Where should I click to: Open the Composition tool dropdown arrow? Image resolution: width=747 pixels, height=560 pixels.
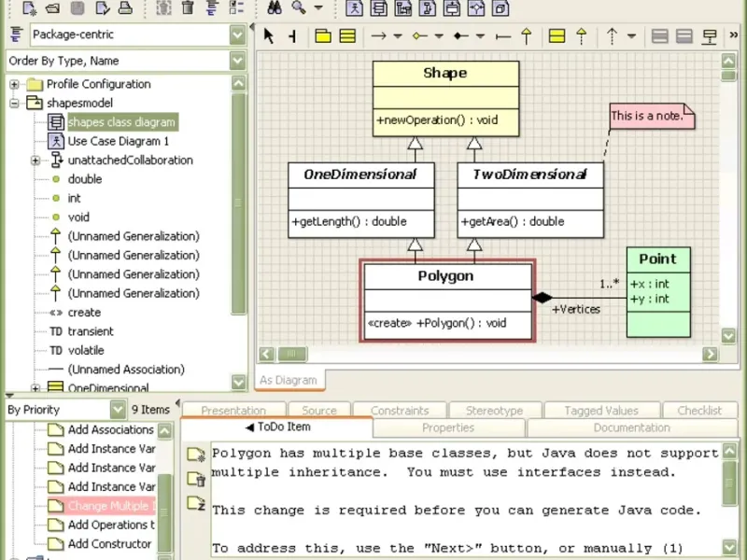tap(480, 36)
